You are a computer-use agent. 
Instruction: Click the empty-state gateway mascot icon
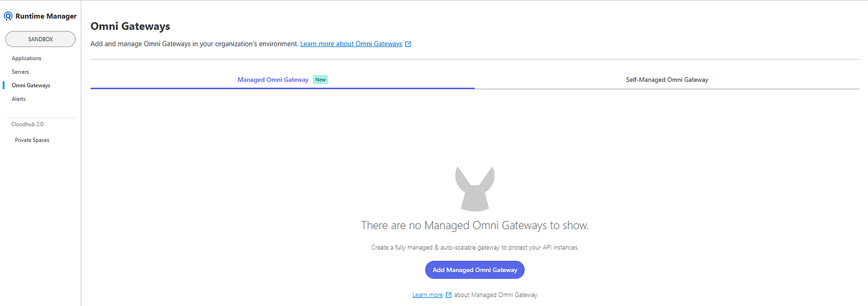click(x=475, y=188)
